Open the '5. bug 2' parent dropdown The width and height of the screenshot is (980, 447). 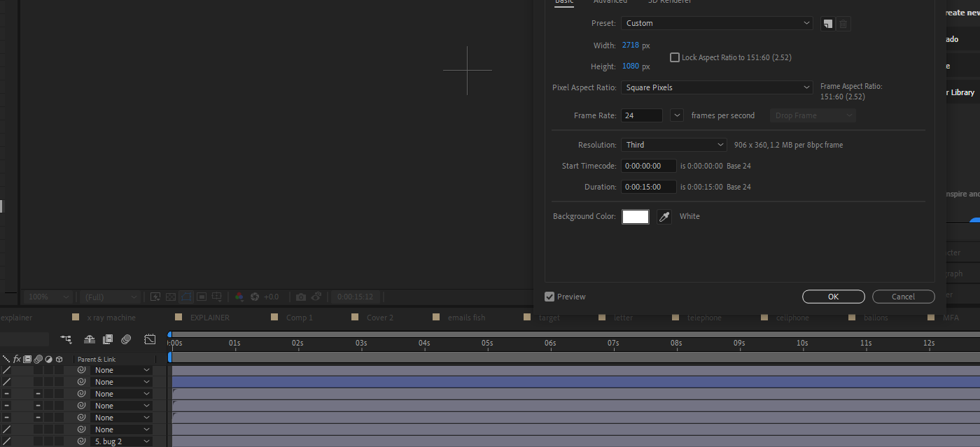click(x=120, y=441)
